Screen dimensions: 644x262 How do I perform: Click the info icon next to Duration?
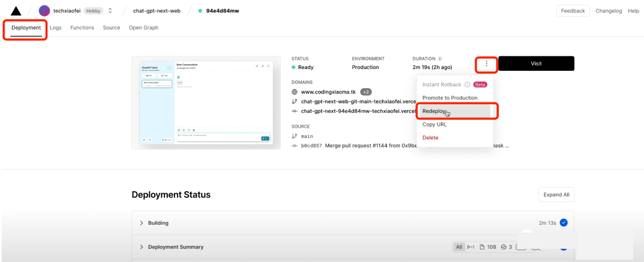pos(440,59)
